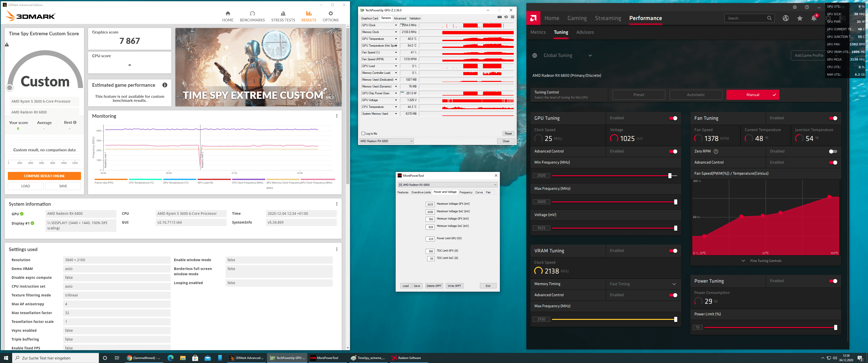The height and width of the screenshot is (363, 868).
Task: Click Delete SPPT in MorePowerTool
Action: pos(434,286)
